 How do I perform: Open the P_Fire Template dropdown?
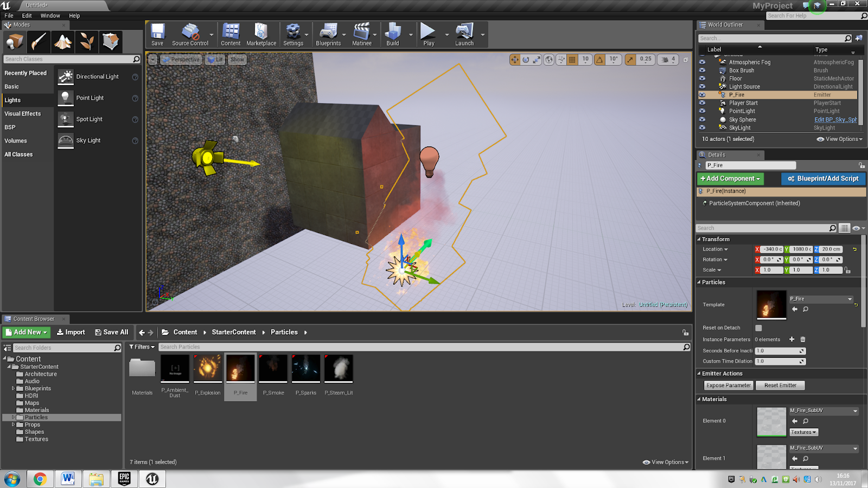pos(821,299)
